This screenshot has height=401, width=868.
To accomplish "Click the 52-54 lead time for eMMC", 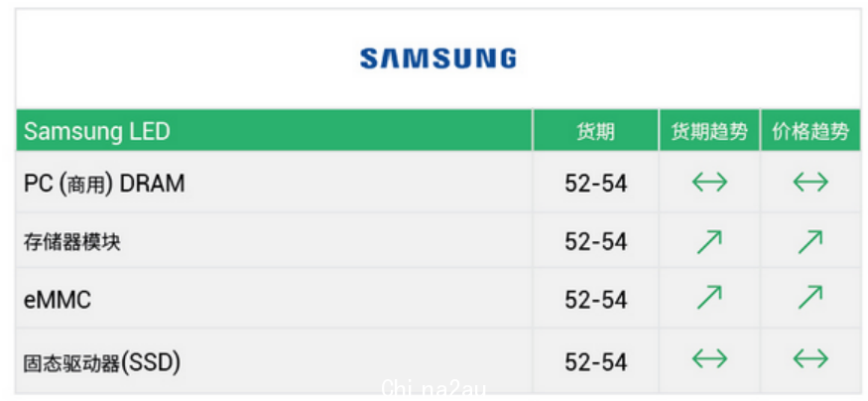I will point(595,300).
